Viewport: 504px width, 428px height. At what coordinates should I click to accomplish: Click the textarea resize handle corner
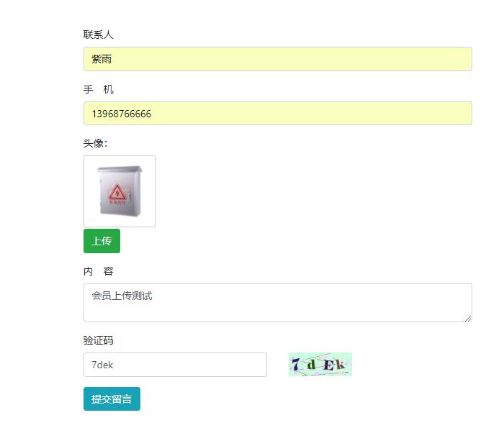468,318
